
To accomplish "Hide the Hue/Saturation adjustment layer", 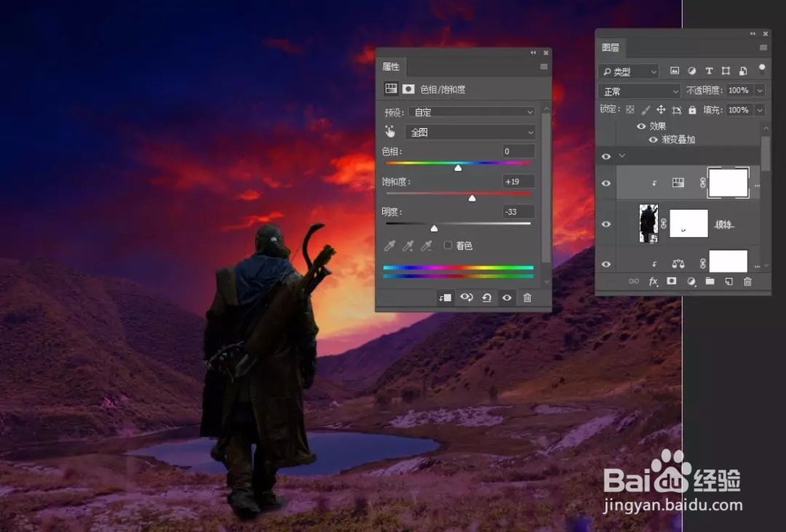I will [606, 183].
